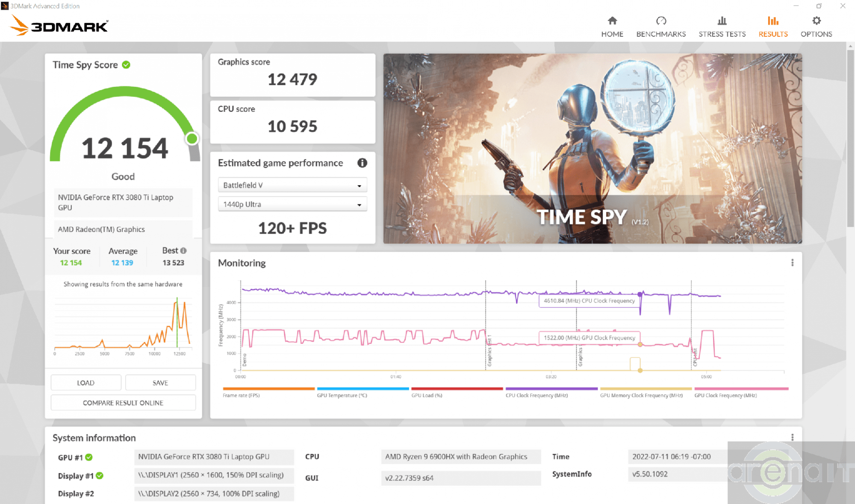Screen dimensions: 855x504
Task: Expand the Battlefield V game dropdown
Action: [292, 185]
